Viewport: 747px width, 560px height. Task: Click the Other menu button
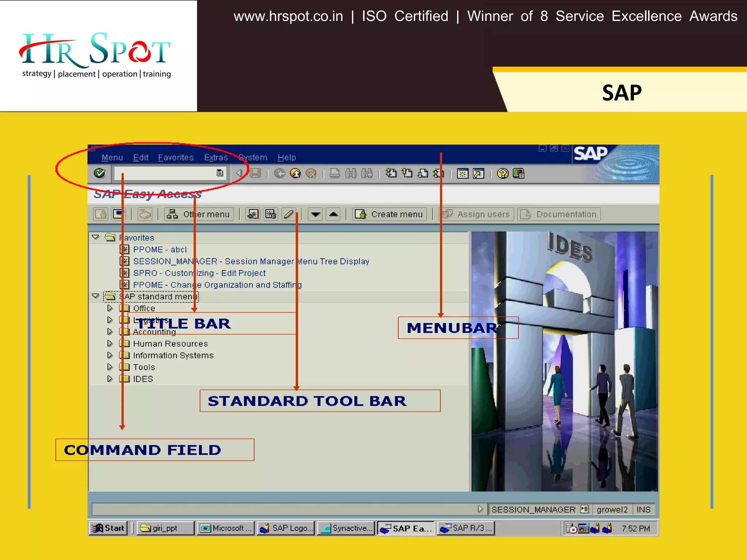pos(199,214)
